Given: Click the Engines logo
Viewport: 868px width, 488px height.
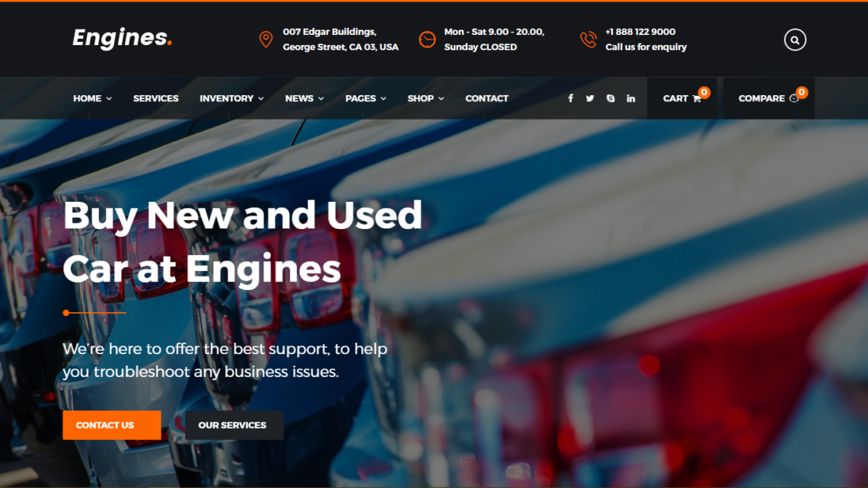Looking at the screenshot, I should pos(123,37).
